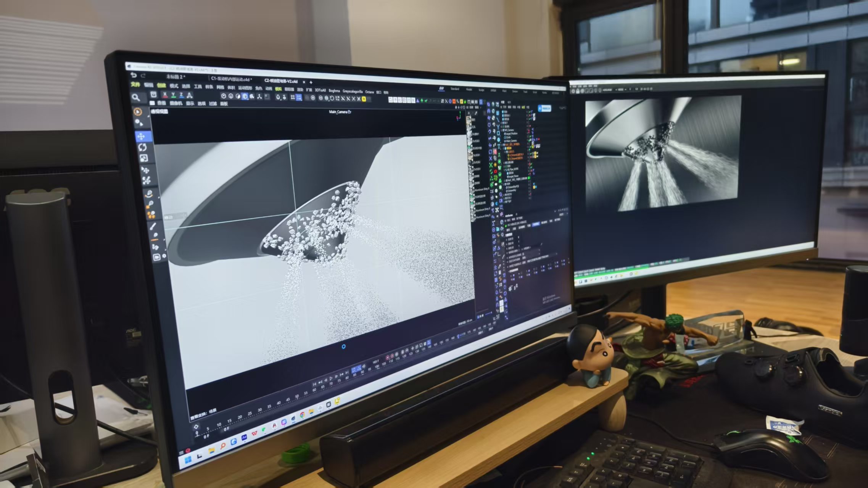Open the Greyscalegorilla menu

click(352, 91)
